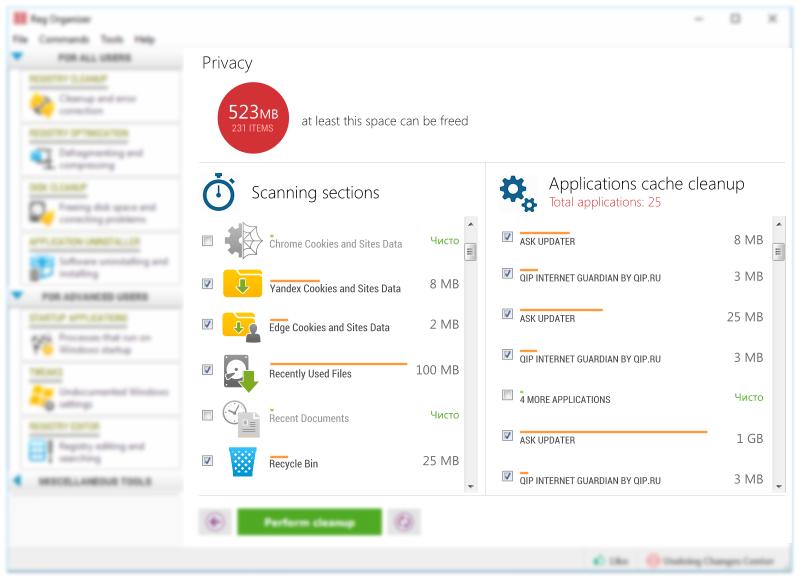Screen dimensions: 800x580
Task: Open the Startup Applications sidebar icon
Action: [x=42, y=344]
